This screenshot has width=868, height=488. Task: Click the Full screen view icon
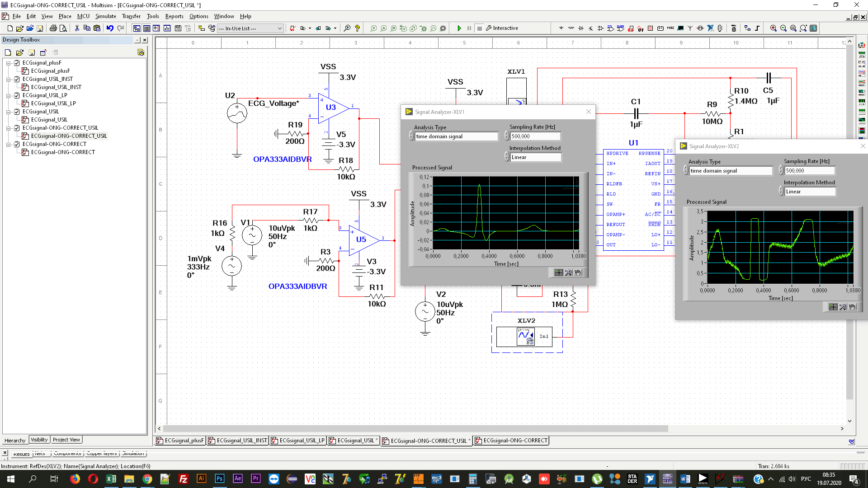coord(813,28)
